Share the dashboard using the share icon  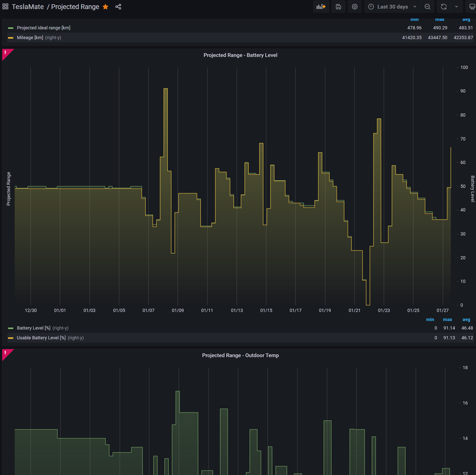(x=118, y=7)
